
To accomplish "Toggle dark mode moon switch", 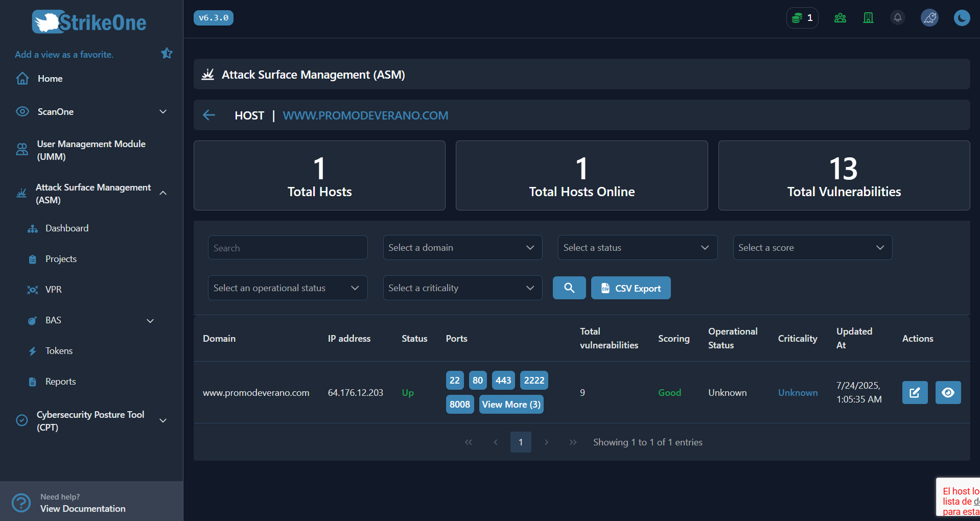I will (962, 18).
